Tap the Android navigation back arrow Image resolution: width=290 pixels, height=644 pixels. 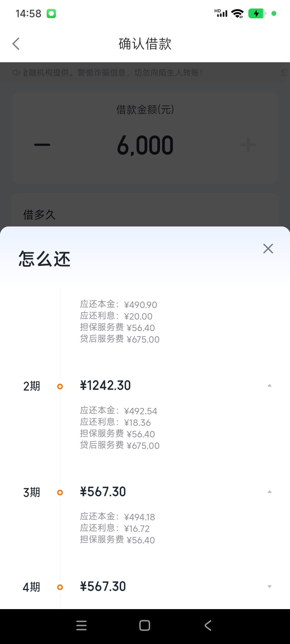pos(208,625)
